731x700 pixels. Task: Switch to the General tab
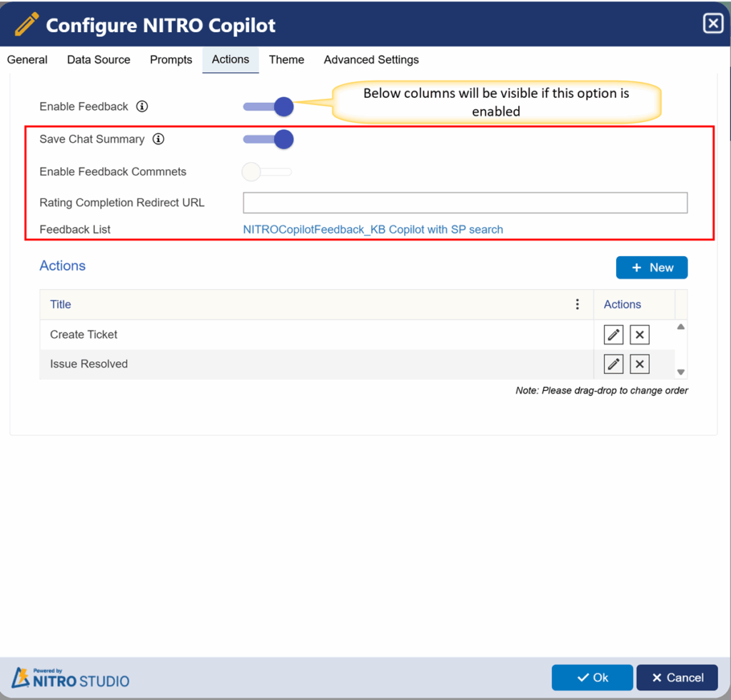click(27, 60)
